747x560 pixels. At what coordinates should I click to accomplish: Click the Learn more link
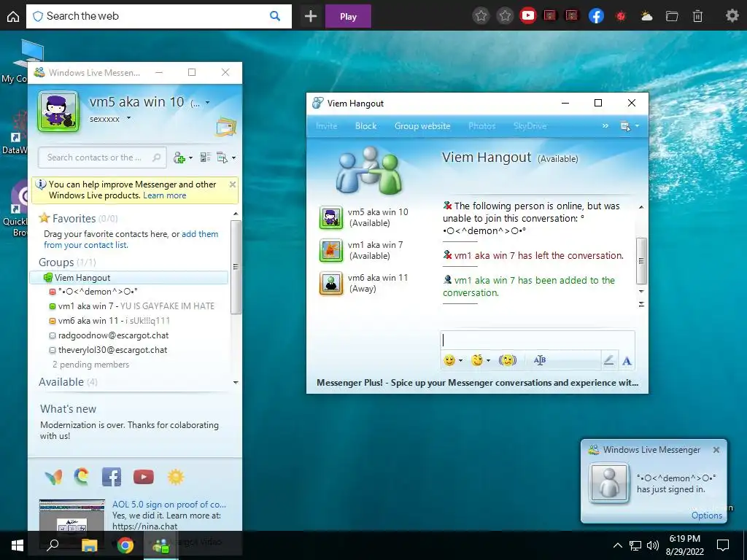click(164, 195)
